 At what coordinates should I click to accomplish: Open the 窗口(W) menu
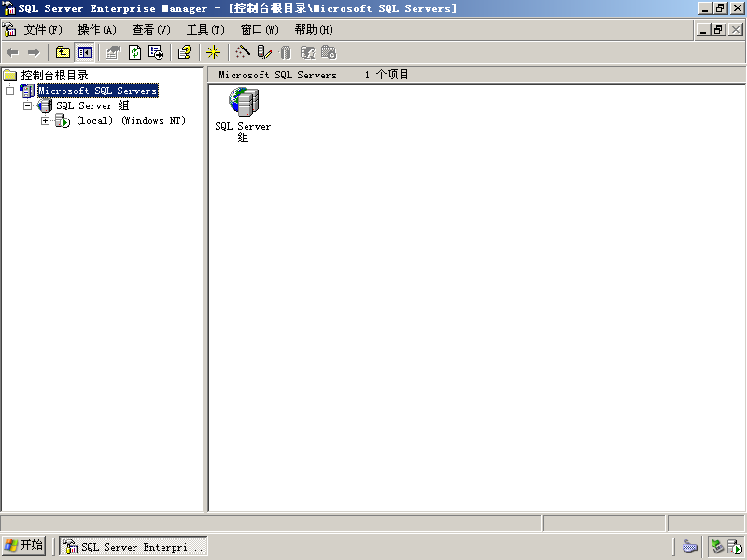[260, 30]
